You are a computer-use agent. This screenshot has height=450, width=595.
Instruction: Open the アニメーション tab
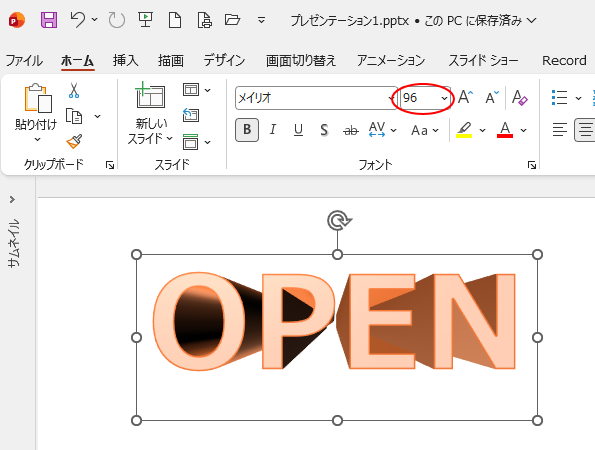point(391,61)
